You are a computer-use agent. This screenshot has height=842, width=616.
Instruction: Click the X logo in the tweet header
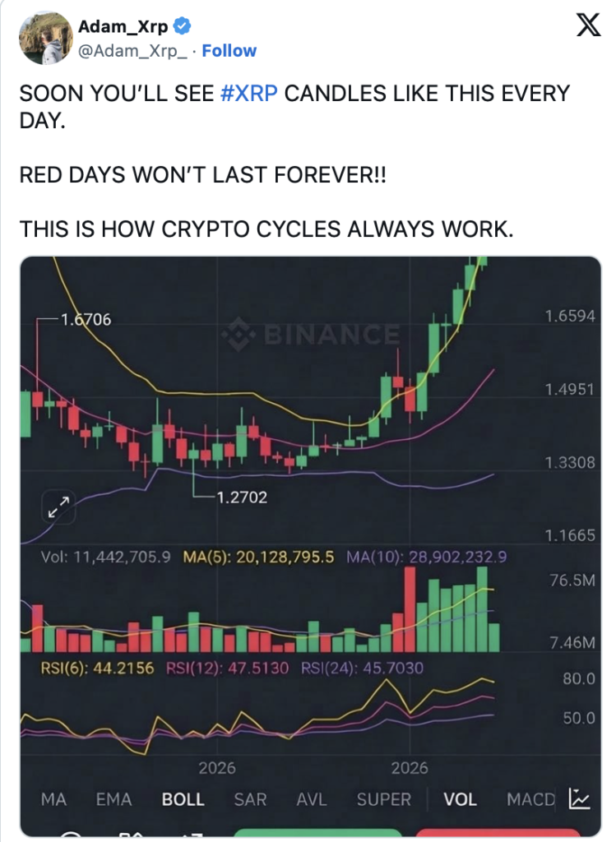(x=586, y=27)
